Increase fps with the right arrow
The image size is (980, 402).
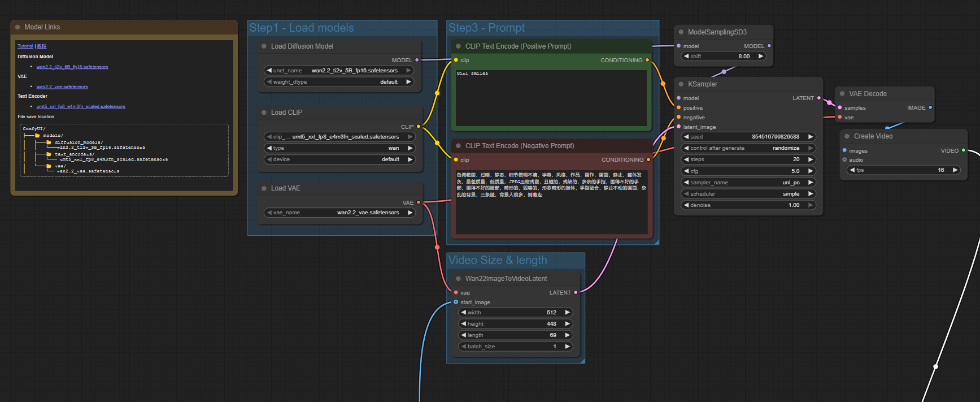pos(955,170)
